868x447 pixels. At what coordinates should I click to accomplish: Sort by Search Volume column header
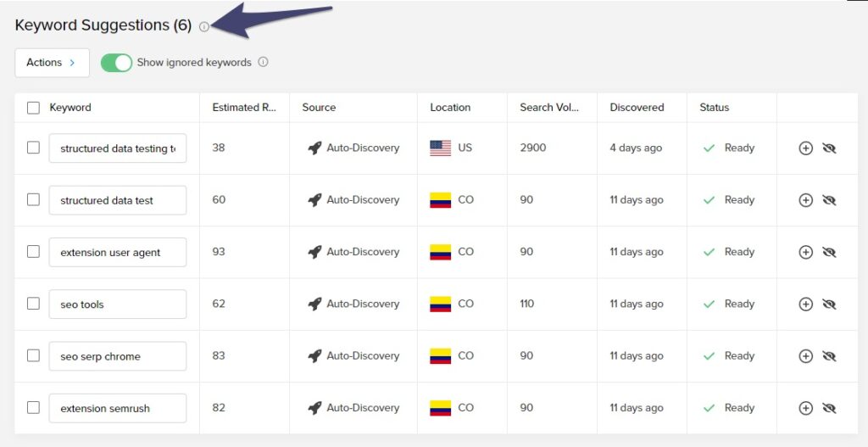[549, 108]
